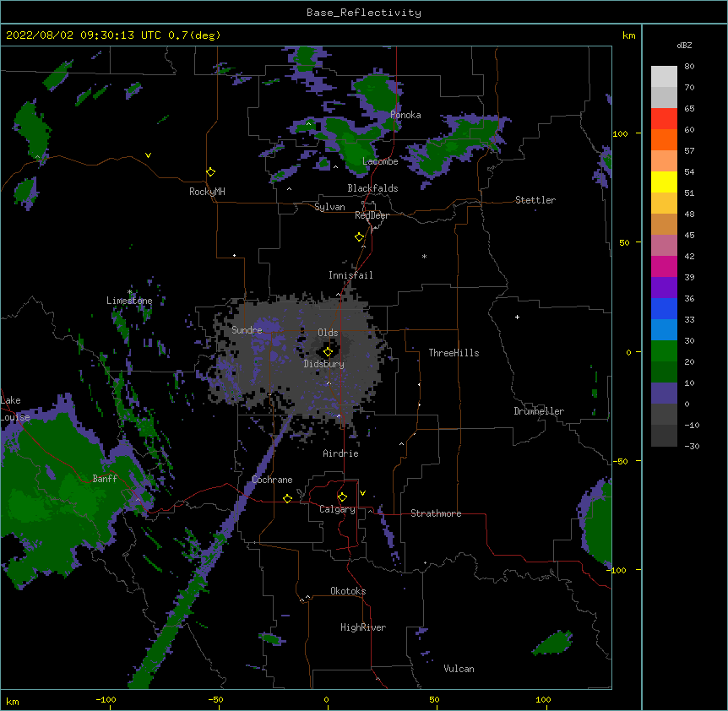Click the Okotoks label
This screenshot has height=711, width=728.
point(348,591)
